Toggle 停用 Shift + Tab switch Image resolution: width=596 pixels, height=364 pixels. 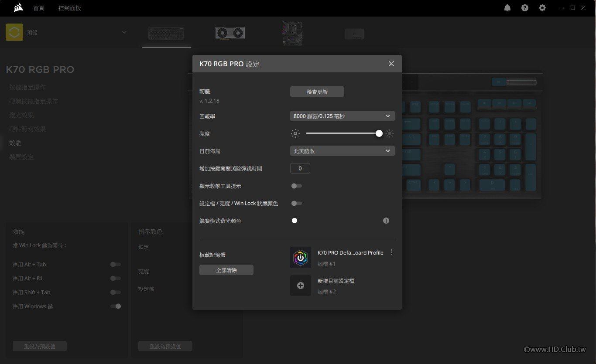[x=116, y=292]
